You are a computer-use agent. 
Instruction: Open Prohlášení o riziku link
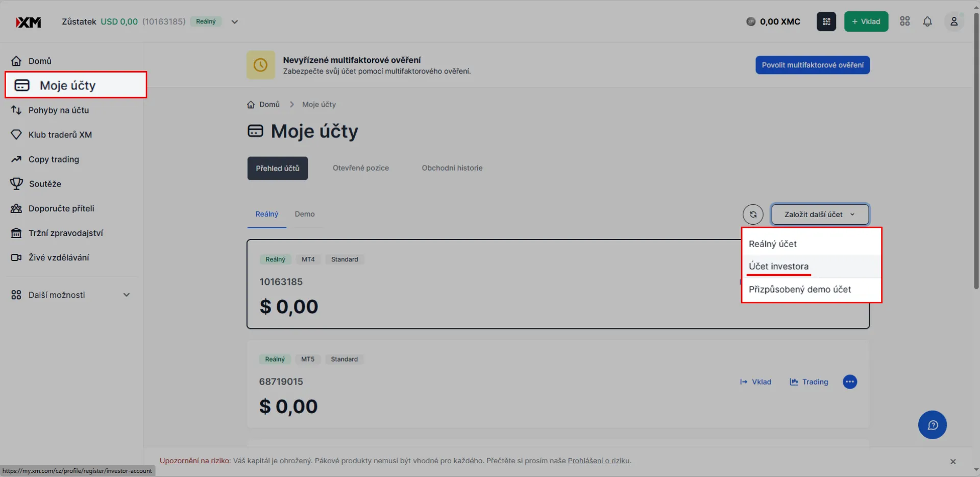tap(599, 461)
